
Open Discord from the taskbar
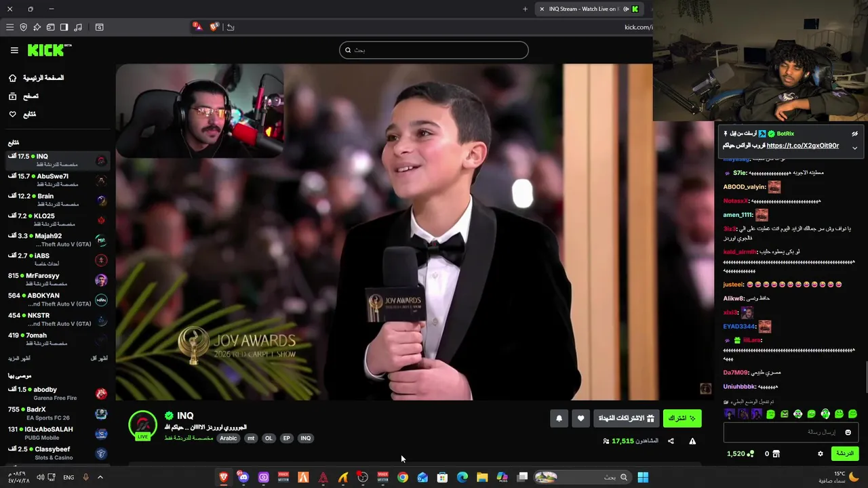pyautogui.click(x=243, y=477)
